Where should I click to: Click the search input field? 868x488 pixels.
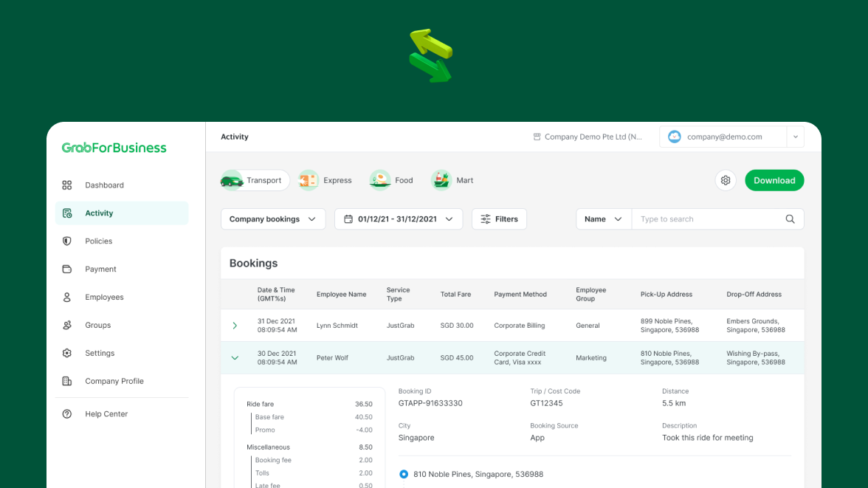pyautogui.click(x=709, y=219)
